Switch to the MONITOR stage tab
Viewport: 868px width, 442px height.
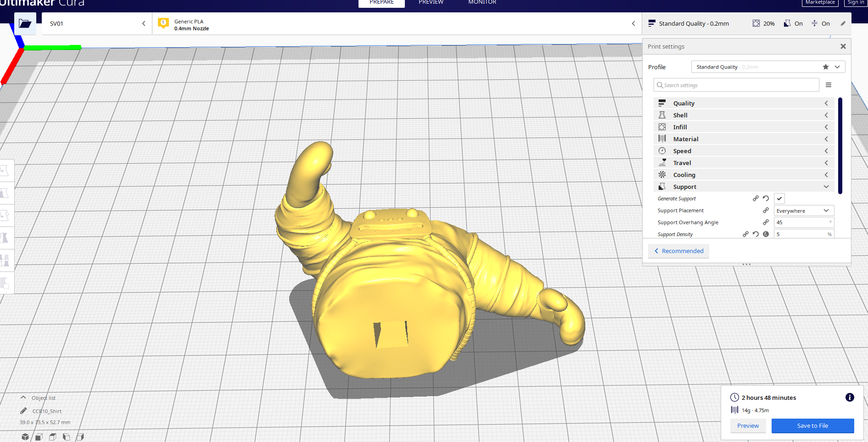coord(482,3)
